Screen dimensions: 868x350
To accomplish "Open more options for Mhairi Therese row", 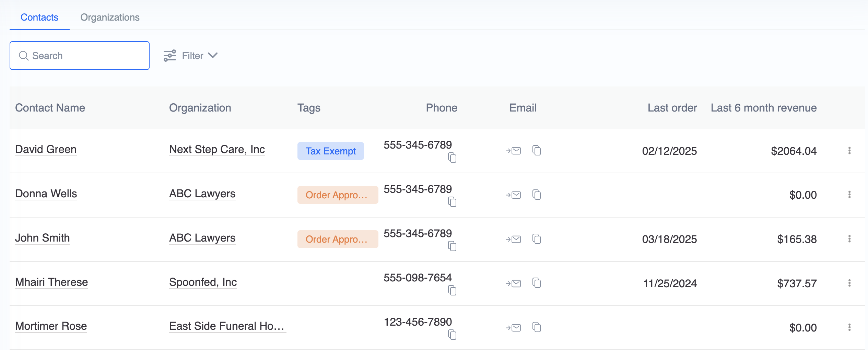I will point(849,283).
